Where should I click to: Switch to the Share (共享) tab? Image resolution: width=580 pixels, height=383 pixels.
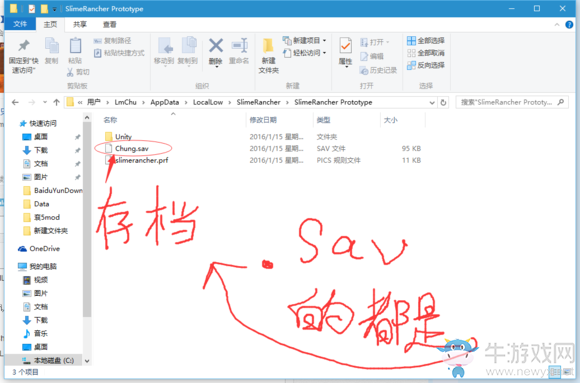(x=80, y=24)
